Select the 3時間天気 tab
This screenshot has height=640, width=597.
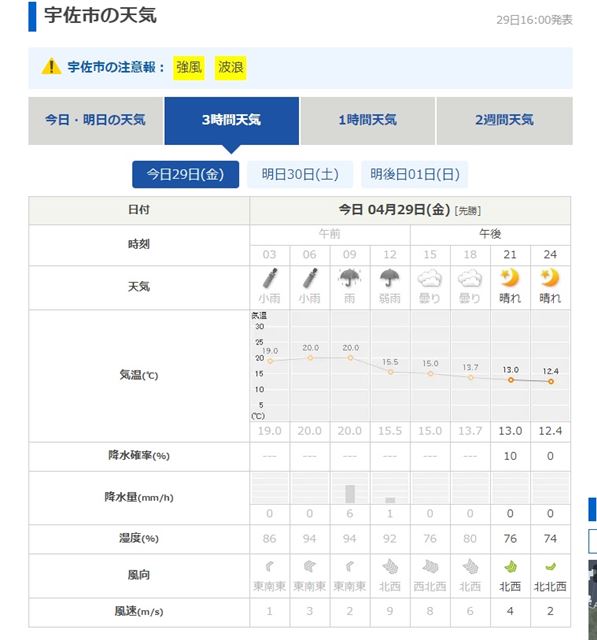pyautogui.click(x=231, y=120)
